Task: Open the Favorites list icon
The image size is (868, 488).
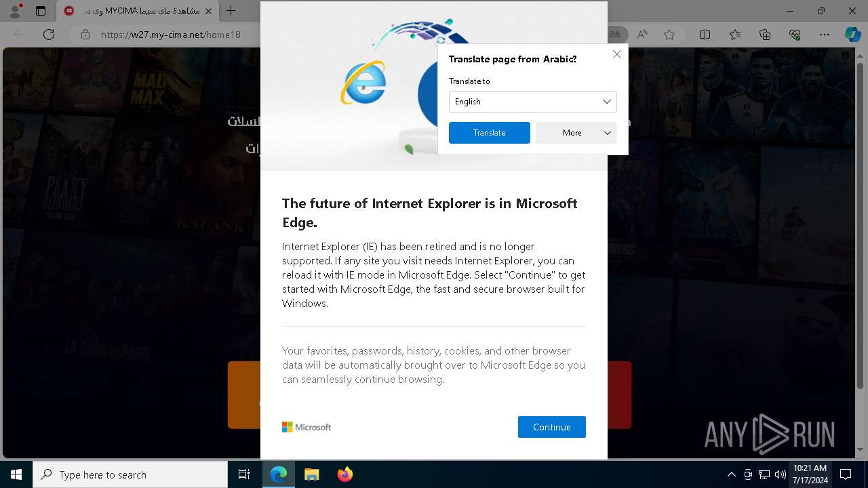Action: [x=735, y=35]
